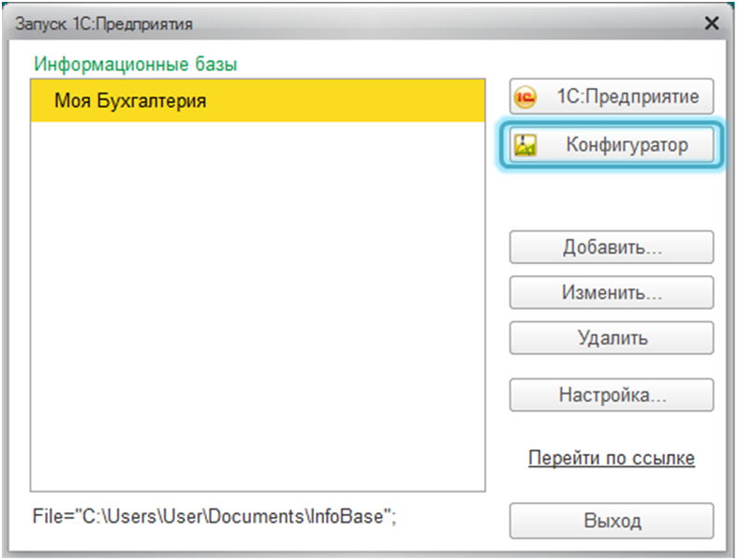Click the Добавить... button
Viewport: 738px width, 560px height.
(x=612, y=247)
